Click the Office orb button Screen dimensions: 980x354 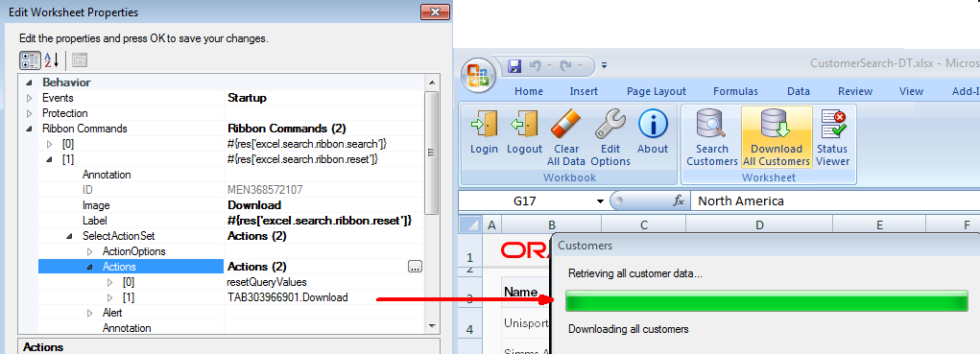tap(478, 74)
